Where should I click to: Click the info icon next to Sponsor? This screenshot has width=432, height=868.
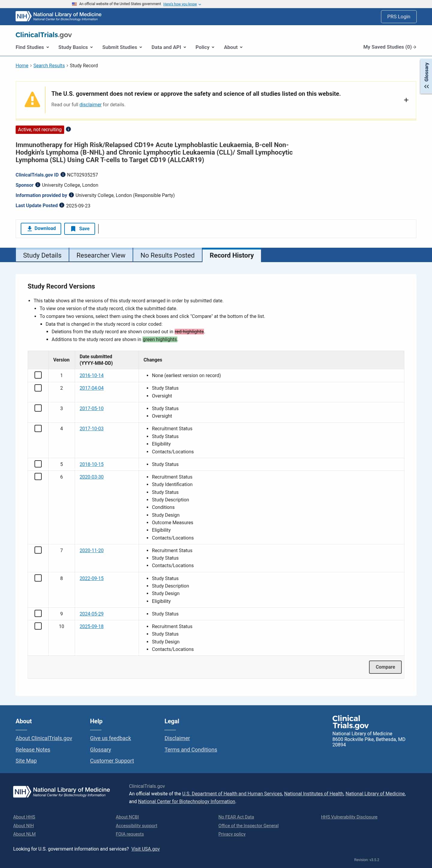coord(38,185)
